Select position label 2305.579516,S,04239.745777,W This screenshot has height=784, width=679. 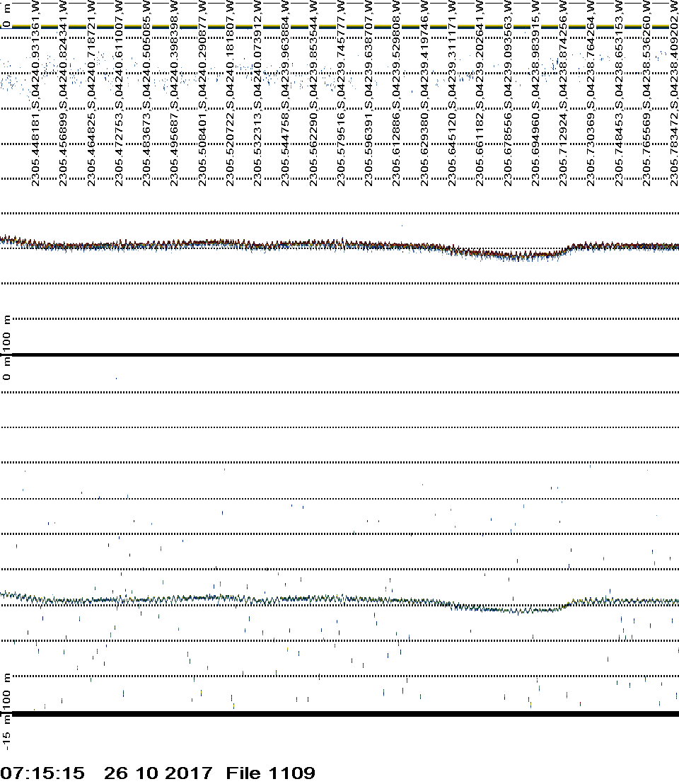click(x=341, y=93)
